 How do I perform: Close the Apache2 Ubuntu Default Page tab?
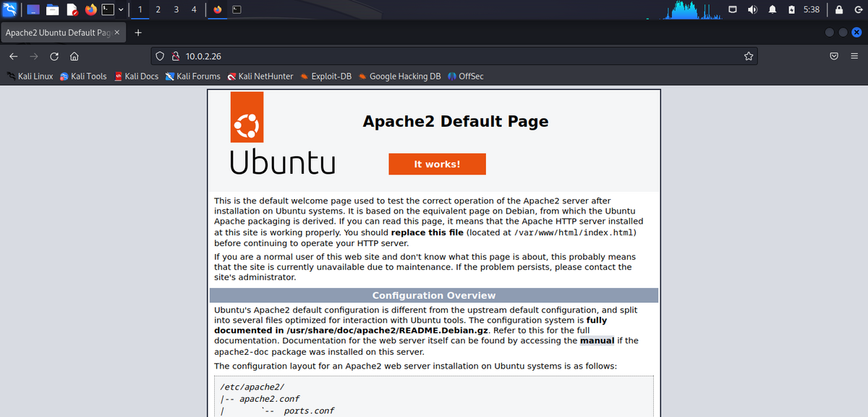click(x=118, y=33)
